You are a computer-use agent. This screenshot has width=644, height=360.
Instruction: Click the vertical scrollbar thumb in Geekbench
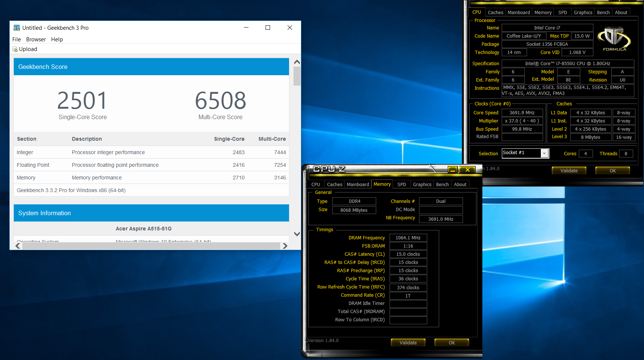pos(297,76)
